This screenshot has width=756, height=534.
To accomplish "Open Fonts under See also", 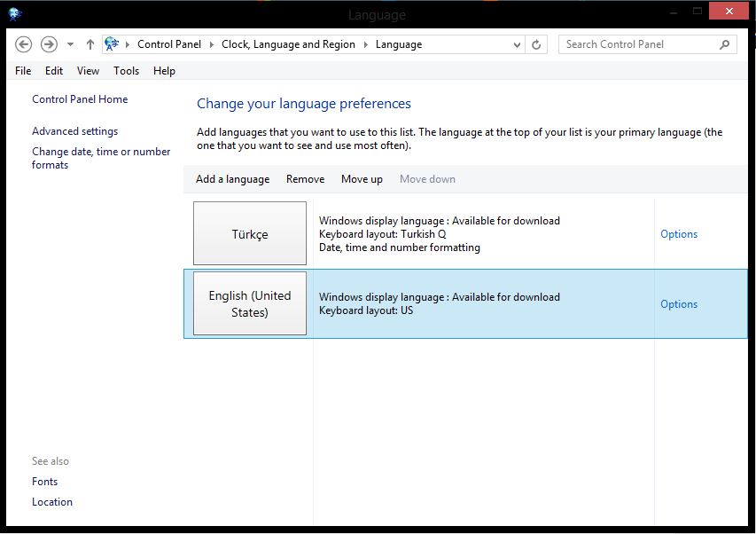I will click(44, 482).
